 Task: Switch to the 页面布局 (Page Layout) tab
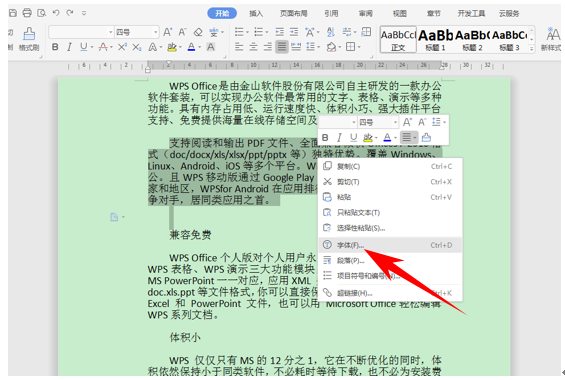[294, 13]
